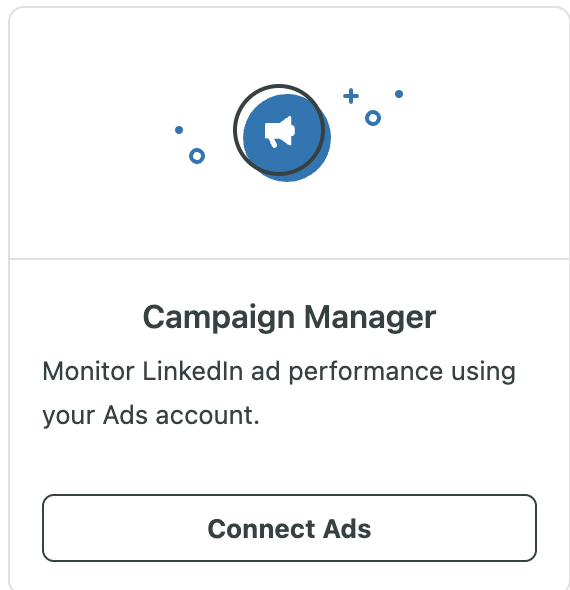Click the Connect Ads button
The image size is (570, 590).
(289, 528)
